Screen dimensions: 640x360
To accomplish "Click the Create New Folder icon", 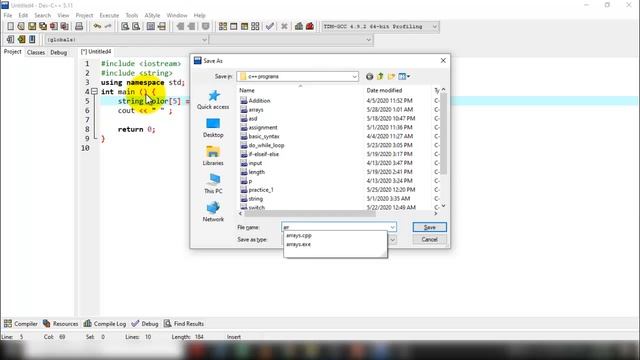I will [x=391, y=76].
